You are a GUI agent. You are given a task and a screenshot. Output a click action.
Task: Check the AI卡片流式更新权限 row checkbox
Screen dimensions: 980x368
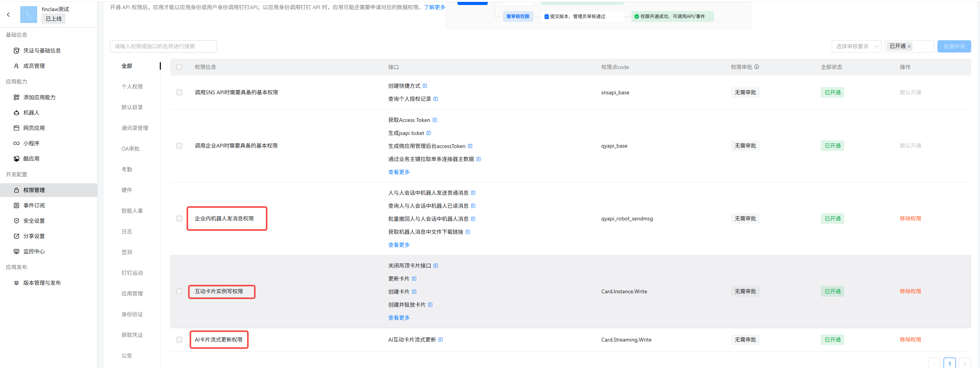[179, 340]
